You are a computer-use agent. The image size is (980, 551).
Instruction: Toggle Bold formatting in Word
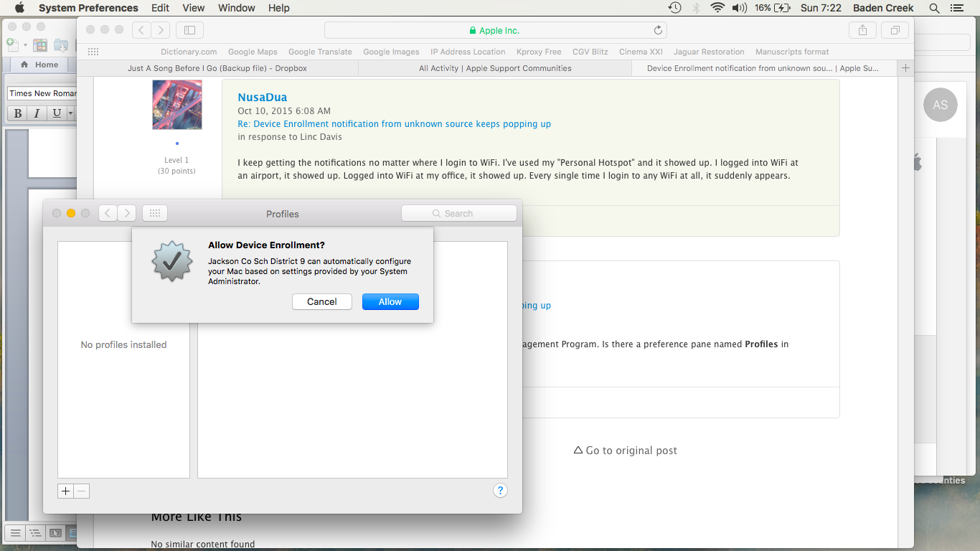(18, 113)
